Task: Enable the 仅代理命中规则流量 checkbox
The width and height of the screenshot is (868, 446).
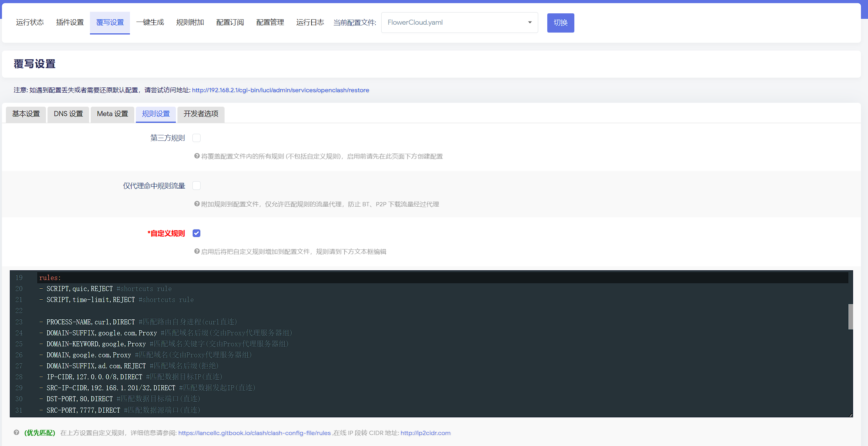Action: pyautogui.click(x=197, y=186)
